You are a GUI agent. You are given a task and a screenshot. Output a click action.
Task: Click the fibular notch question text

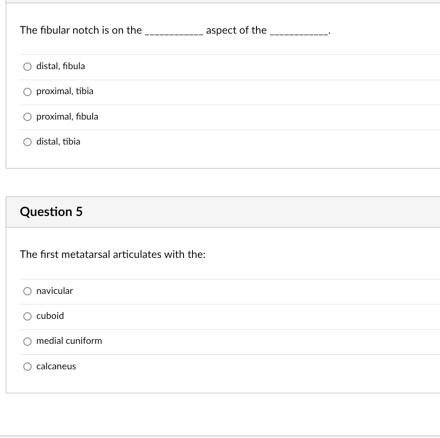(x=175, y=30)
